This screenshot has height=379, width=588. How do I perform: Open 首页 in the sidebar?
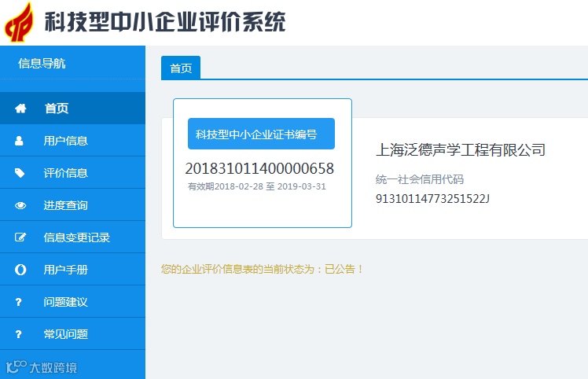[x=72, y=109]
